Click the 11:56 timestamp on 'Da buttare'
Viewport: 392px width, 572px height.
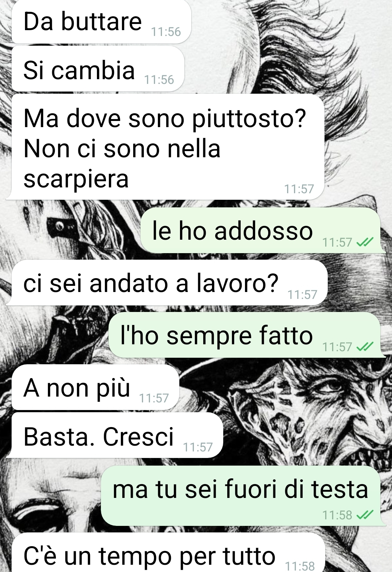(166, 32)
